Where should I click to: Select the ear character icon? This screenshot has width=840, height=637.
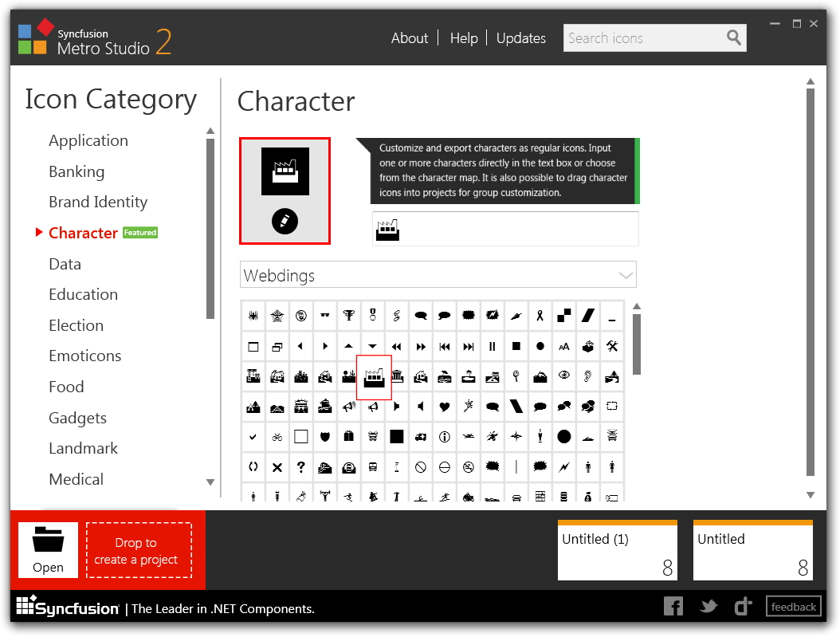[x=587, y=376]
